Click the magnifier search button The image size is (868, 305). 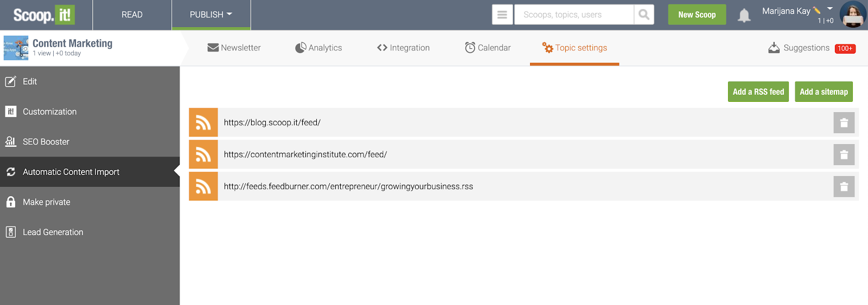[x=644, y=15]
